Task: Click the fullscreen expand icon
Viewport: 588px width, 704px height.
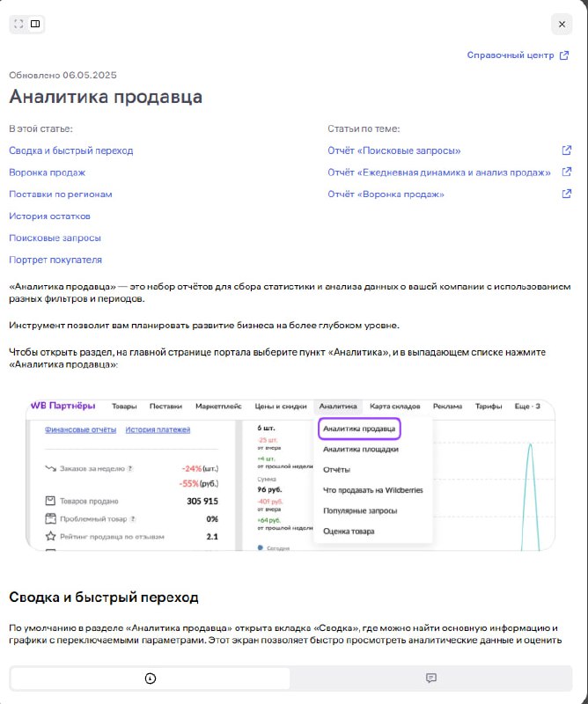Action: [18, 24]
